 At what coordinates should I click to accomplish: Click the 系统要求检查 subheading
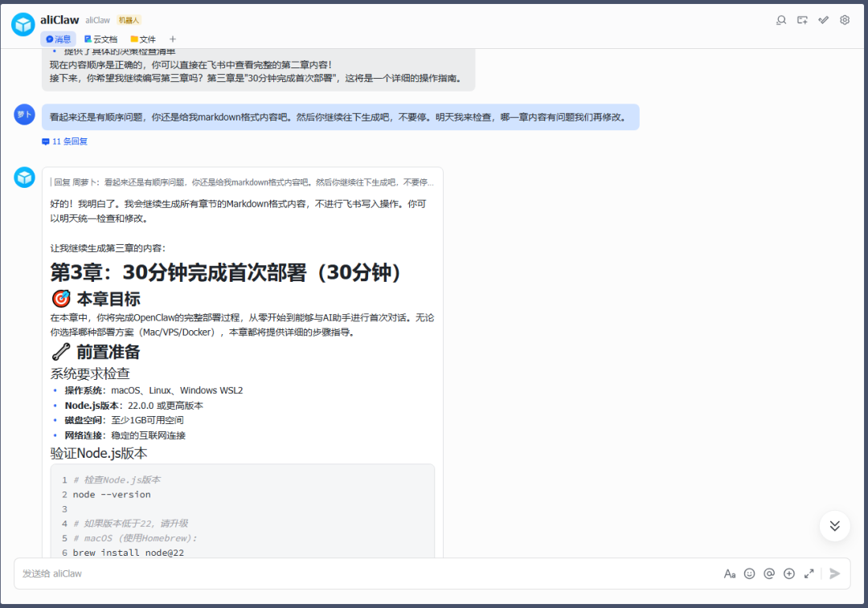(90, 374)
